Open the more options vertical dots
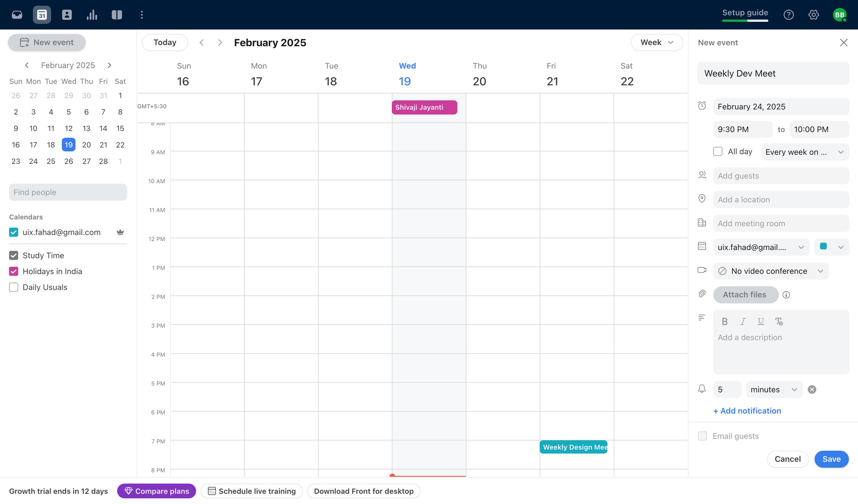This screenshot has width=858, height=504. click(142, 15)
